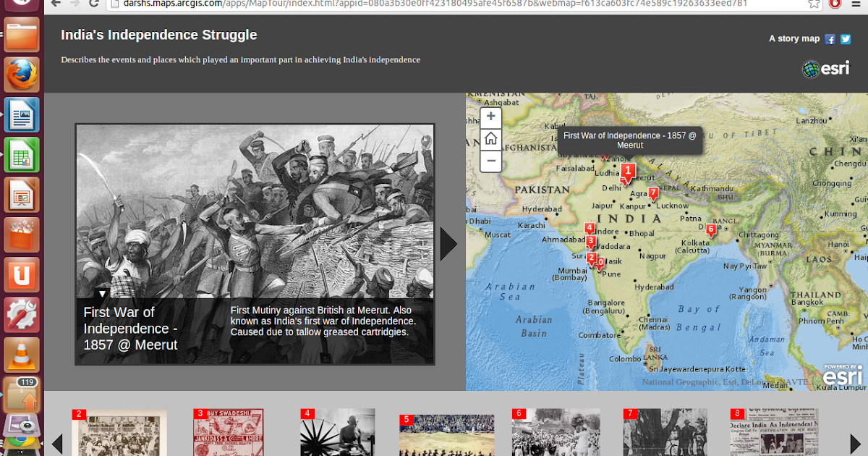Open carousel thumbnail number 2
The image size is (868, 456).
[x=119, y=432]
